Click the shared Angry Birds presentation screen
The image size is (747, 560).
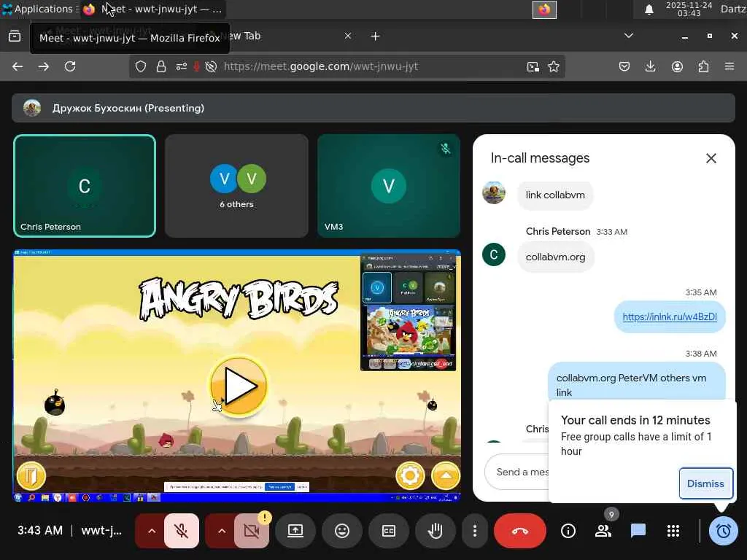(237, 376)
